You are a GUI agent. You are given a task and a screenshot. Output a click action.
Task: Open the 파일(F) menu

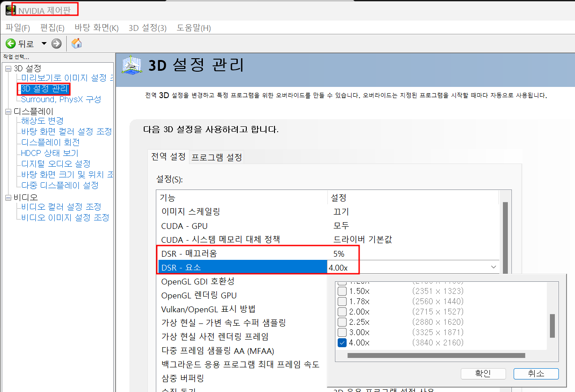[x=17, y=28]
